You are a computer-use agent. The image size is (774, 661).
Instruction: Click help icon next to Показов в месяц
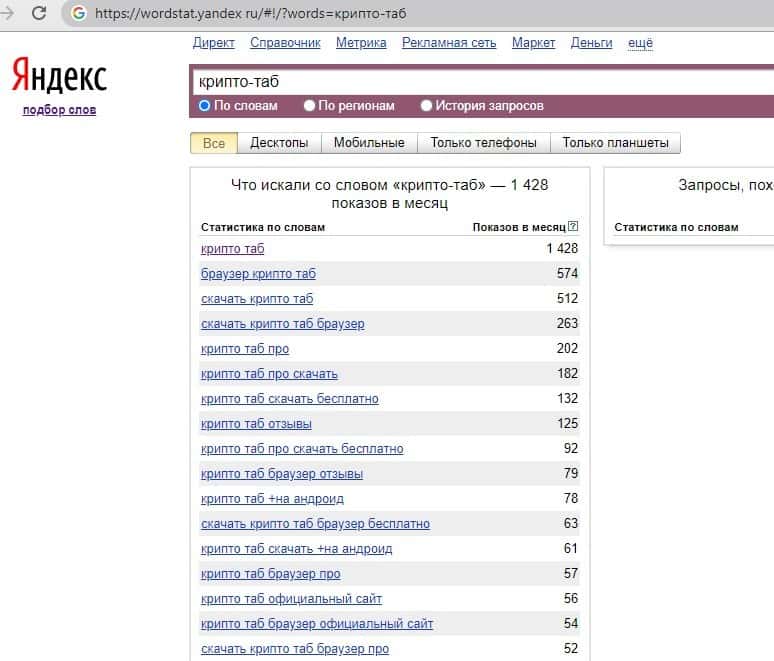(573, 227)
